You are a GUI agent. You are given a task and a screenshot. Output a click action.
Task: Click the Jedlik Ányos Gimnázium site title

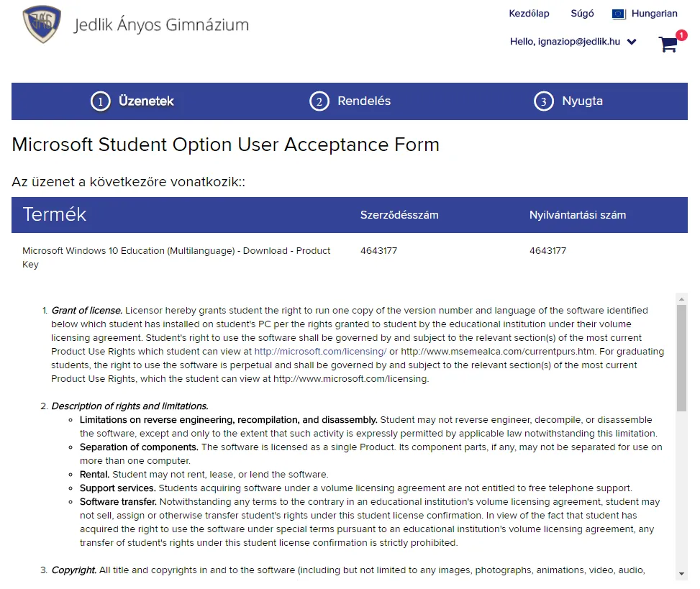pyautogui.click(x=161, y=24)
